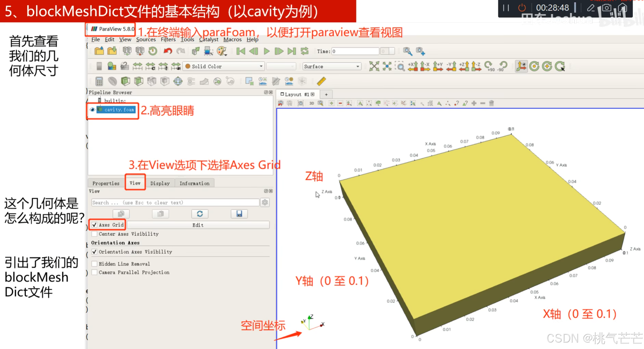Click the ruler measurement tool
This screenshot has height=349, width=644.
tap(322, 81)
